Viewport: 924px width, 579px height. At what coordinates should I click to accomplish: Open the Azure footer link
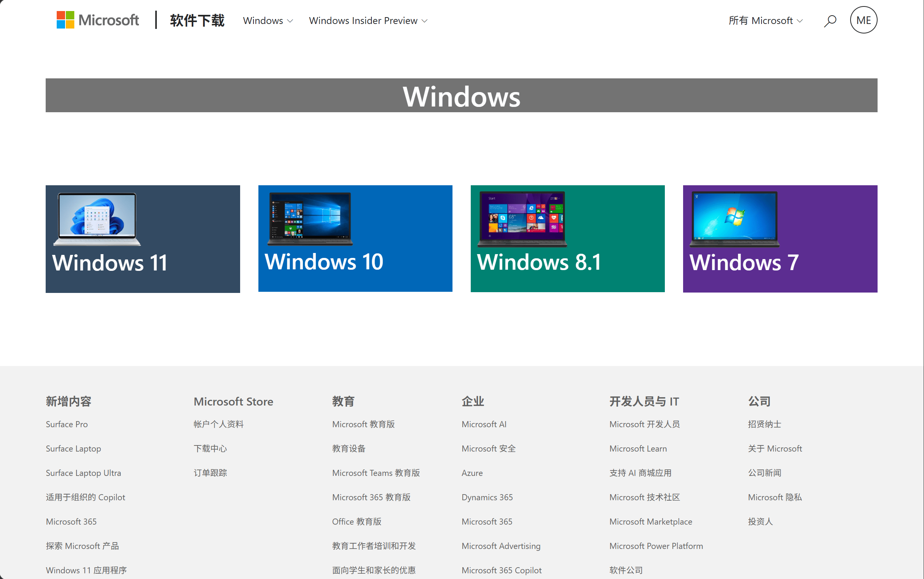pos(472,473)
